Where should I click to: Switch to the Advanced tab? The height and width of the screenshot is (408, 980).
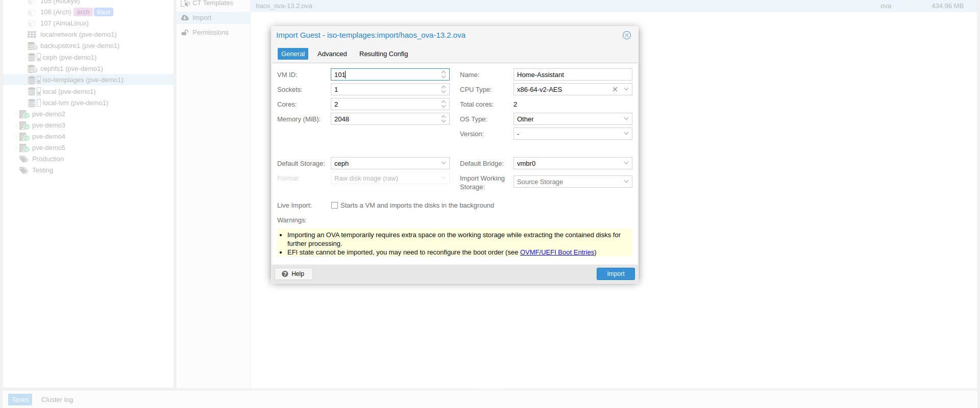pos(332,54)
